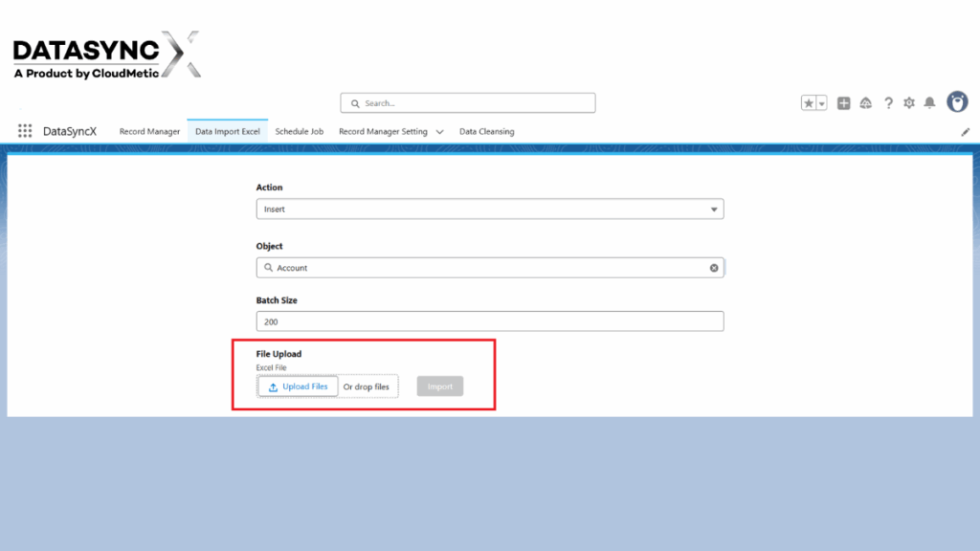
Task: Expand the Action dropdown showing Insert
Action: (713, 209)
